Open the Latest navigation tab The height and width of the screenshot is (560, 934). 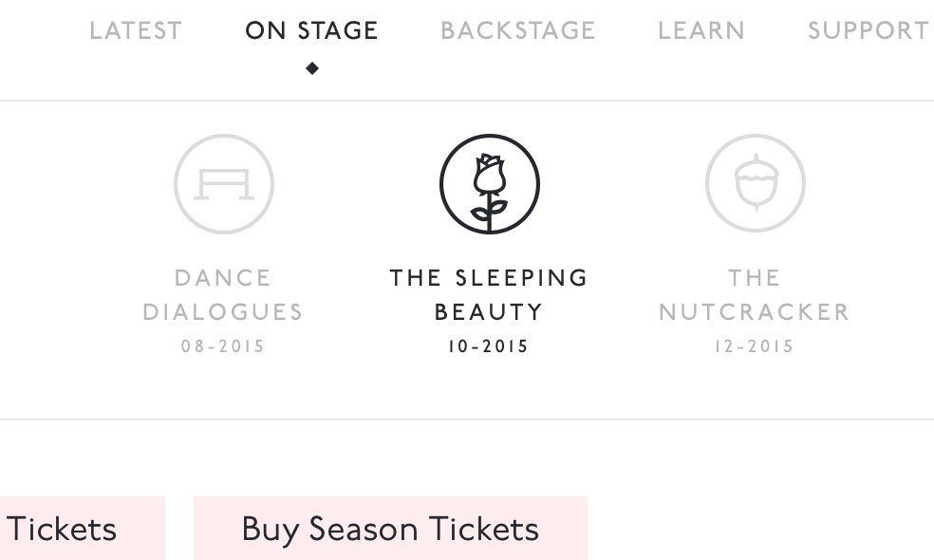point(135,30)
